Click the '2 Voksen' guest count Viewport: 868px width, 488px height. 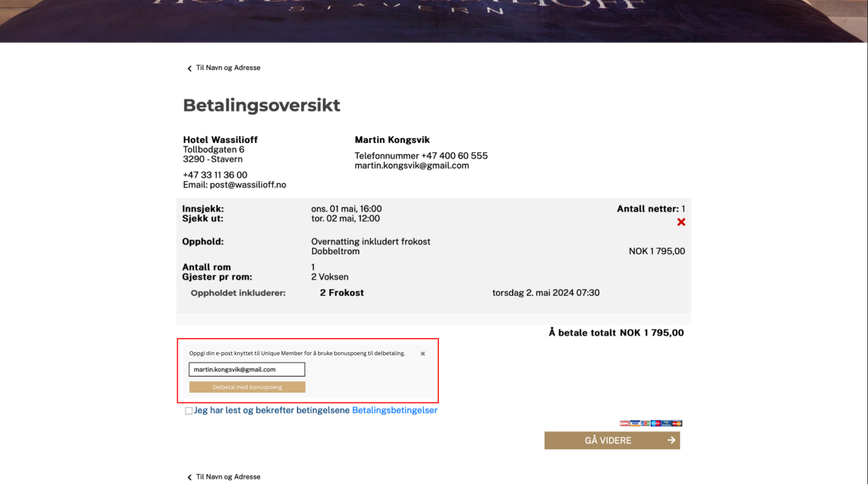[x=330, y=277]
